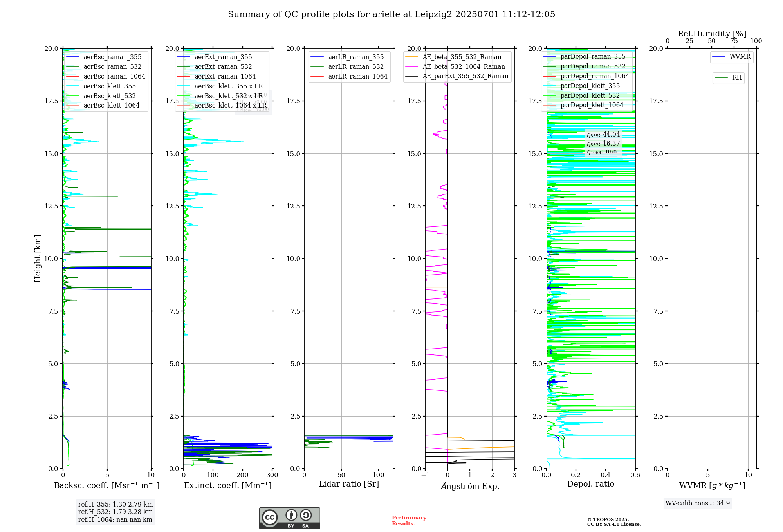
Task: Click the Rel.Humidity [%] top axis label
Action: tap(712, 34)
